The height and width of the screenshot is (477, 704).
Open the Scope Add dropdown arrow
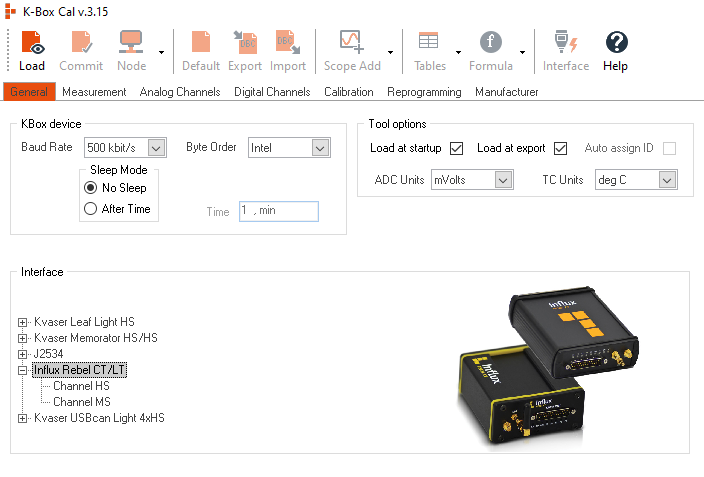pyautogui.click(x=391, y=52)
